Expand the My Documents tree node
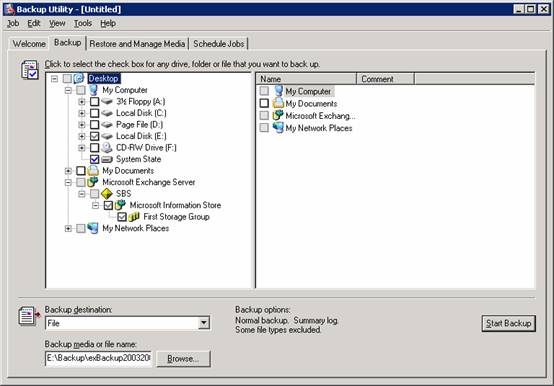554x386 pixels. point(68,171)
